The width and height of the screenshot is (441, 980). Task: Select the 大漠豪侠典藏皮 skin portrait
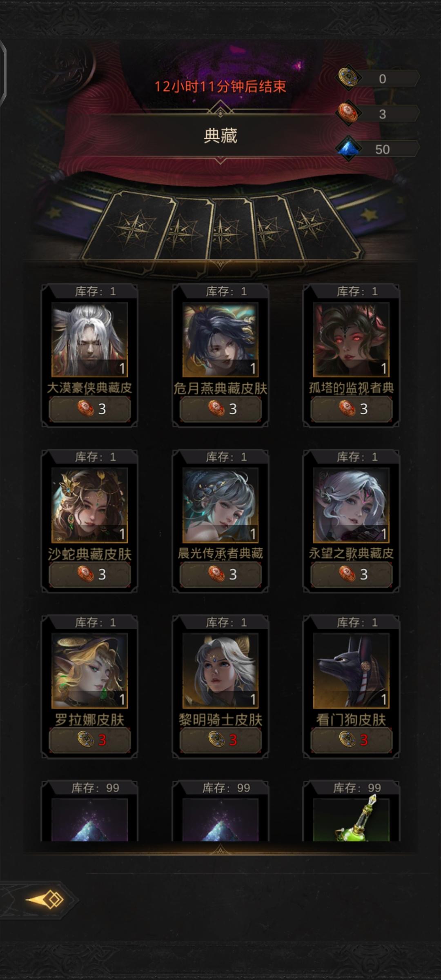point(89,340)
